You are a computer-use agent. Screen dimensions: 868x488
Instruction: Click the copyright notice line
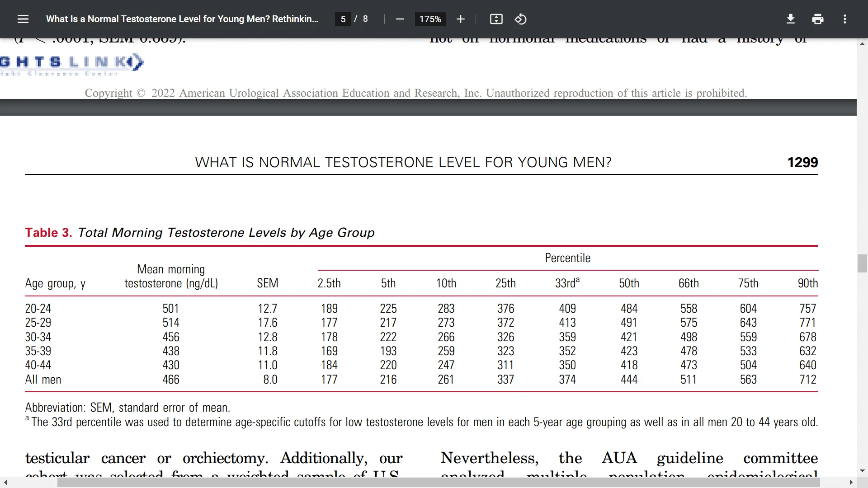pyautogui.click(x=415, y=93)
